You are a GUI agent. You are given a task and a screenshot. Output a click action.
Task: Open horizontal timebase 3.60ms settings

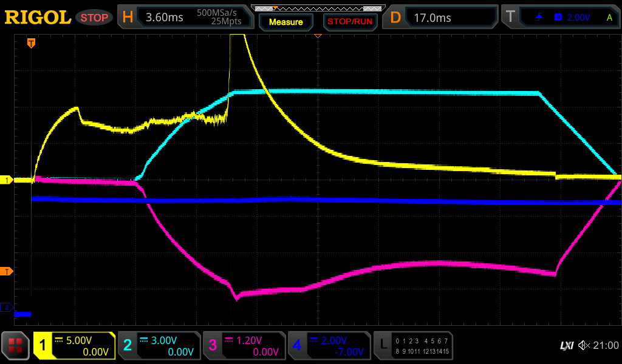[x=185, y=18]
